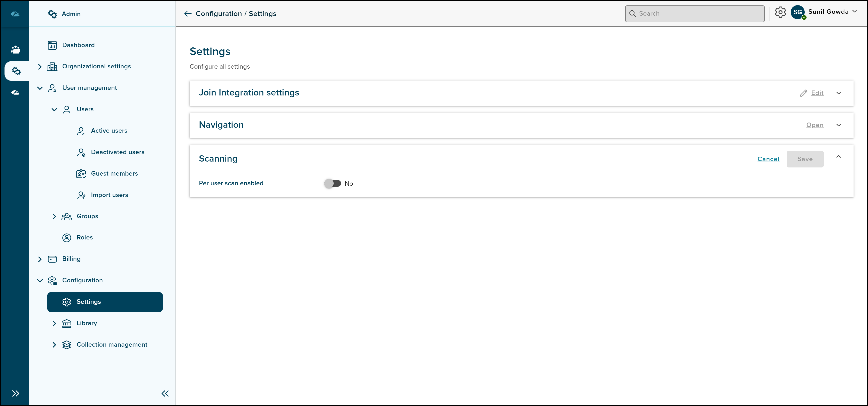Toggle Per user scan enabled switch
The width and height of the screenshot is (868, 406).
333,183
